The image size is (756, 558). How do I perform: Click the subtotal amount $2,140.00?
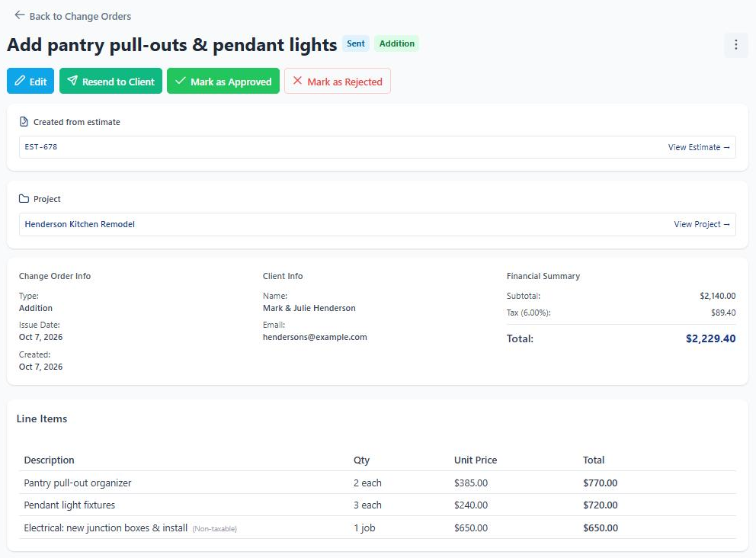click(717, 296)
